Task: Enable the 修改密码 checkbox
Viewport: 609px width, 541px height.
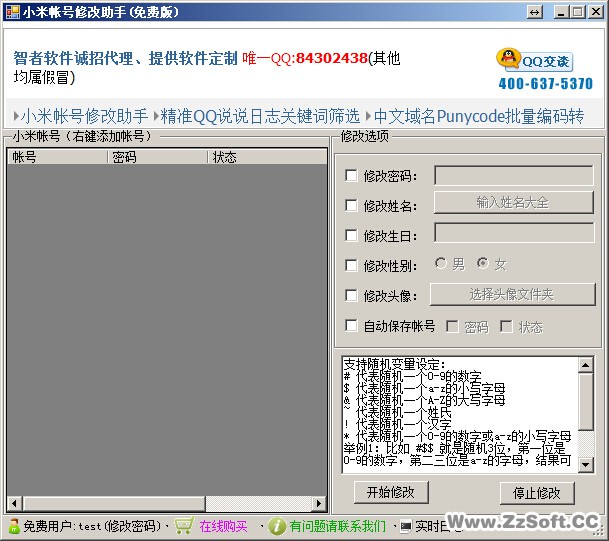Action: click(351, 176)
